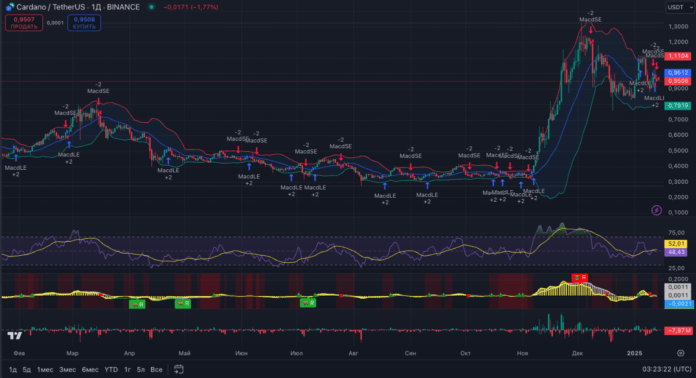Click the Cardano coin logo icon

pyautogui.click(x=10, y=7)
